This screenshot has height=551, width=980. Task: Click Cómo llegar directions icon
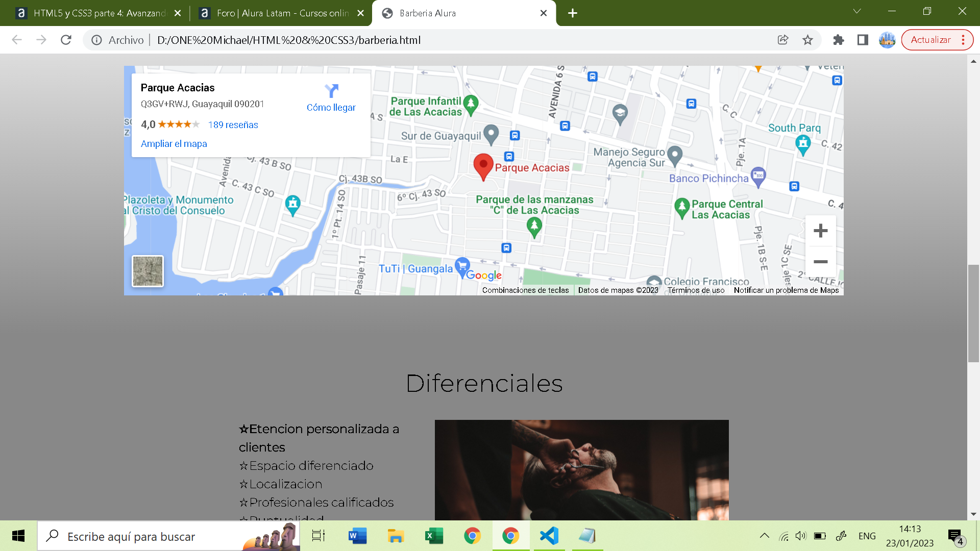[x=331, y=91]
